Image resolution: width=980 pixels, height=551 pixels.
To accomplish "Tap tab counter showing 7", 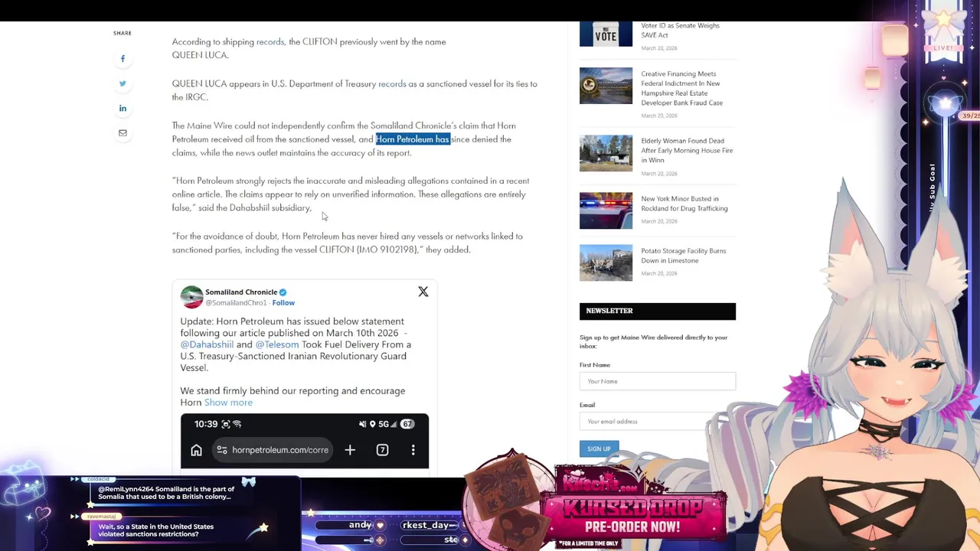I will coord(382,450).
